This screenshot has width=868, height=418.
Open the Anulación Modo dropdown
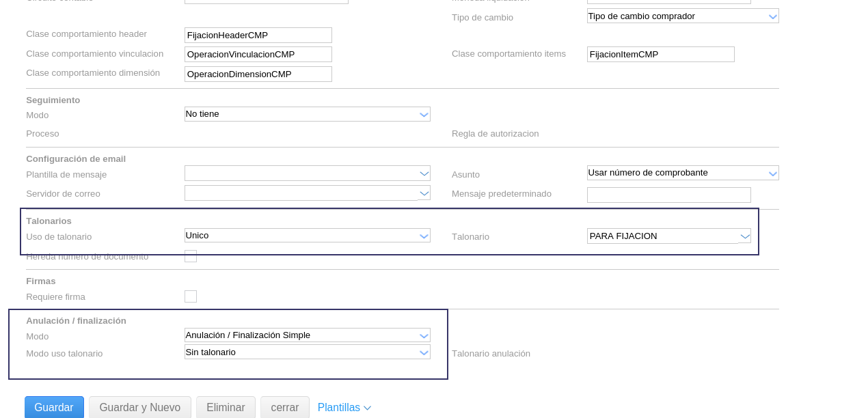[x=307, y=335]
